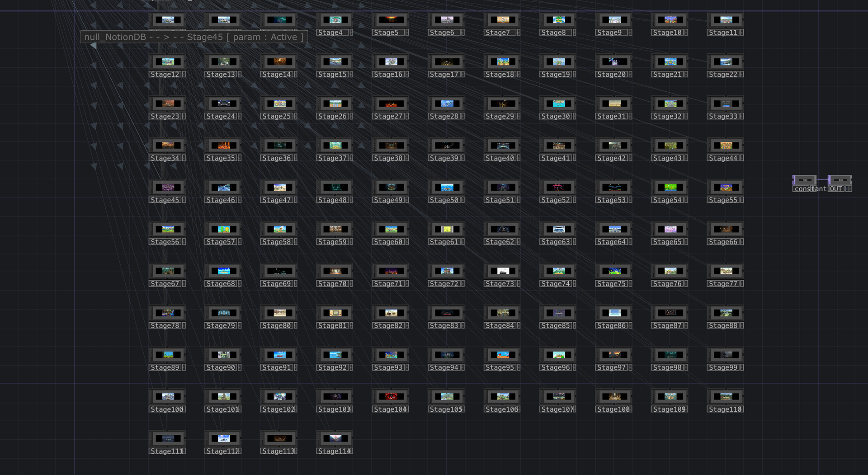Select the constant operator node

[x=805, y=180]
